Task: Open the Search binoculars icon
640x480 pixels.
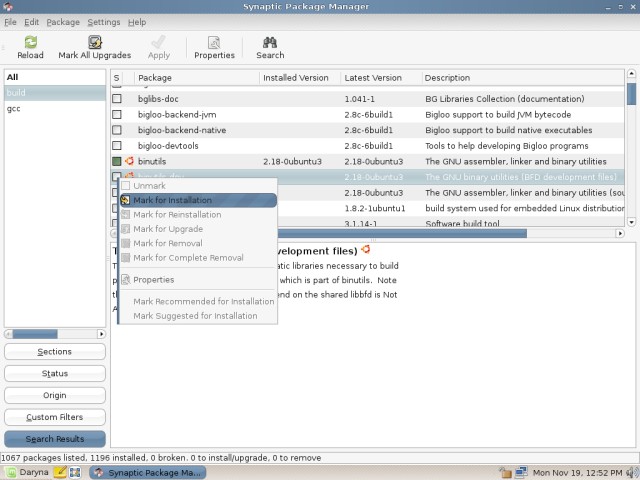Action: (x=270, y=42)
